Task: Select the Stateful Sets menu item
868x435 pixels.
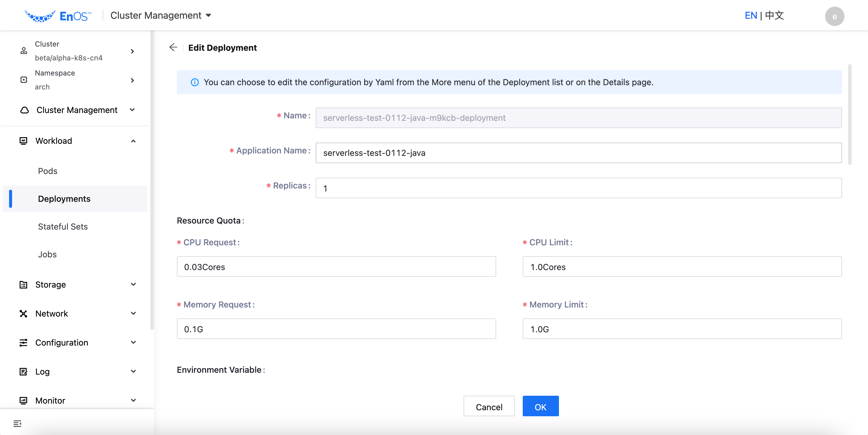Action: pyautogui.click(x=63, y=226)
